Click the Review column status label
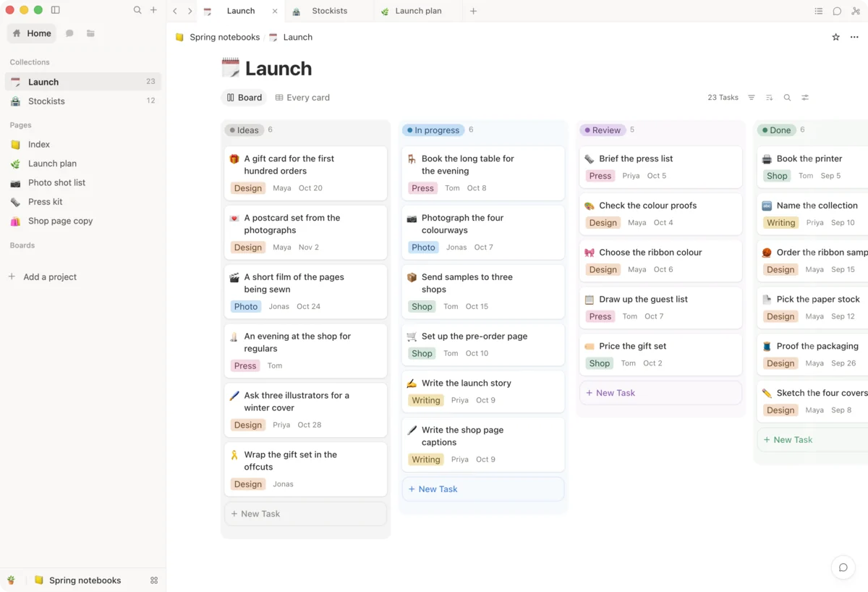 tap(603, 130)
